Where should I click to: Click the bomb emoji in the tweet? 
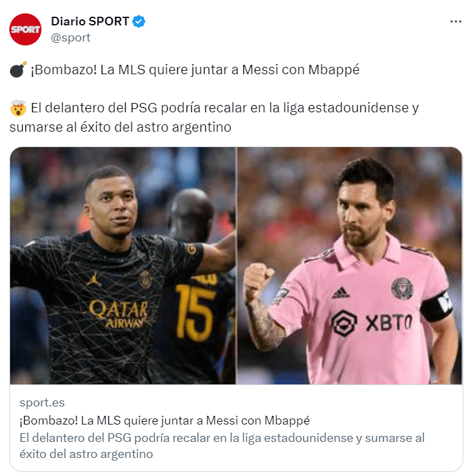tap(18, 70)
